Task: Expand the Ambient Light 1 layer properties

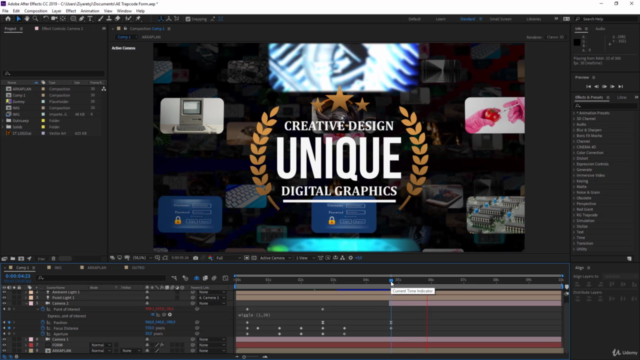Action: (26, 292)
